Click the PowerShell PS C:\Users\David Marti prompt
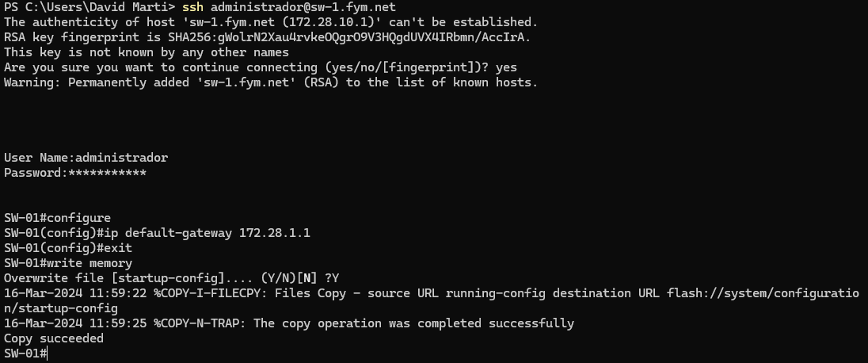Viewport: 868px width, 363px height. click(x=89, y=7)
